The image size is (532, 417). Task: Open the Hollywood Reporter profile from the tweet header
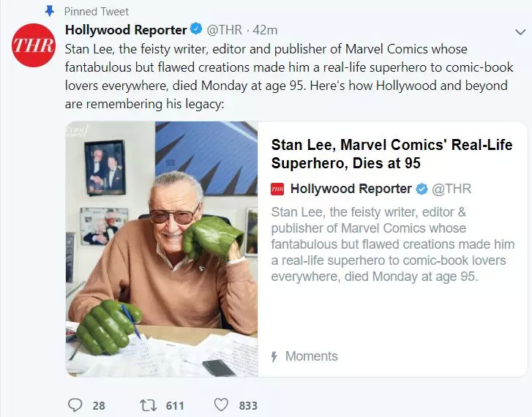coord(126,30)
